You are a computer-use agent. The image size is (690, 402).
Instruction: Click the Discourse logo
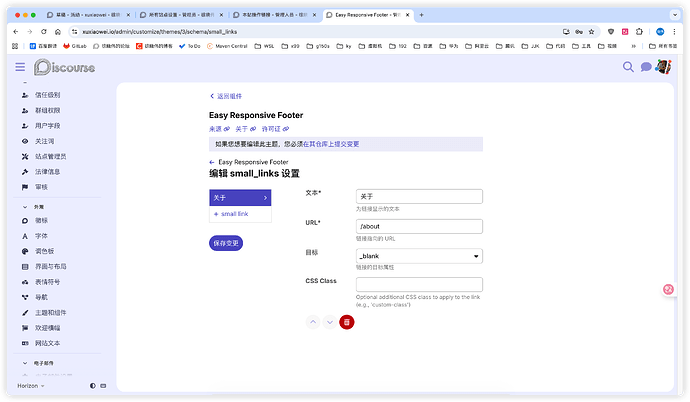(65, 67)
